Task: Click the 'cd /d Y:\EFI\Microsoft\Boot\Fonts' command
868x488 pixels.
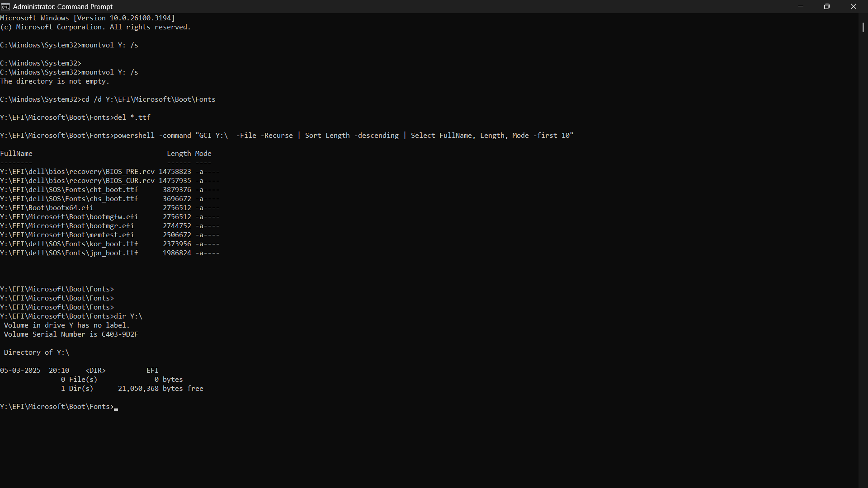Action: 148,99
